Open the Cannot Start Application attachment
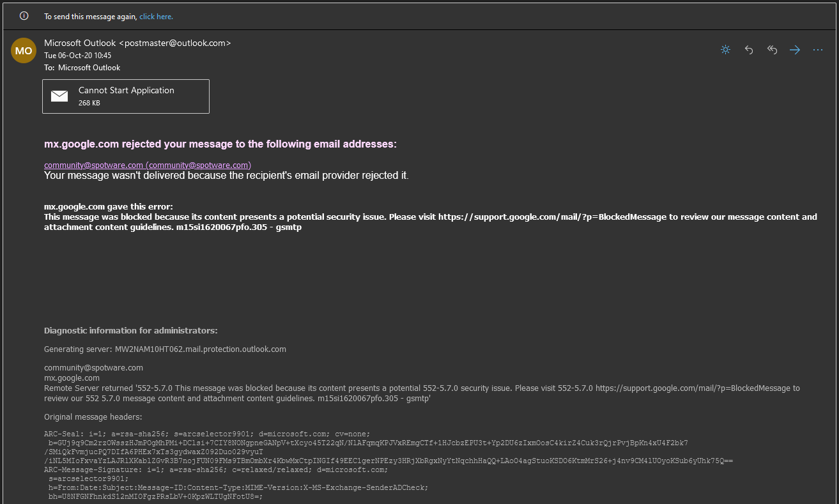Image resolution: width=839 pixels, height=504 pixels. pyautogui.click(x=126, y=96)
